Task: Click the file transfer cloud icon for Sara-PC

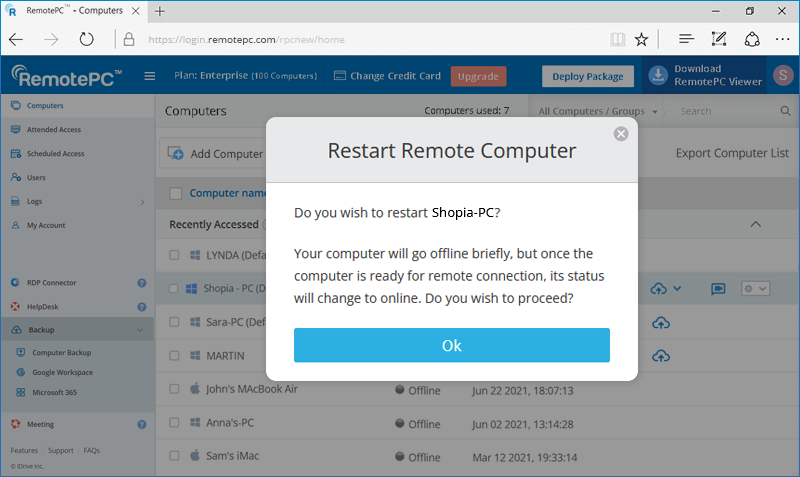Action: click(x=660, y=323)
